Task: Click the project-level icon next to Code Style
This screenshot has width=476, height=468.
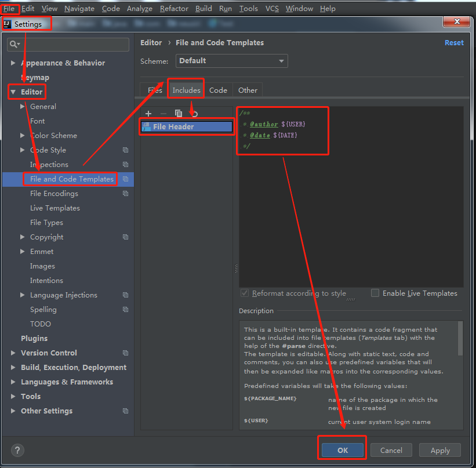Action: 125,150
